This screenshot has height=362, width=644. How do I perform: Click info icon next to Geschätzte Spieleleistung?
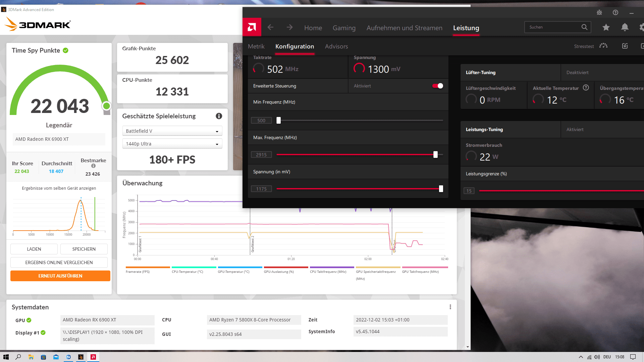[219, 116]
